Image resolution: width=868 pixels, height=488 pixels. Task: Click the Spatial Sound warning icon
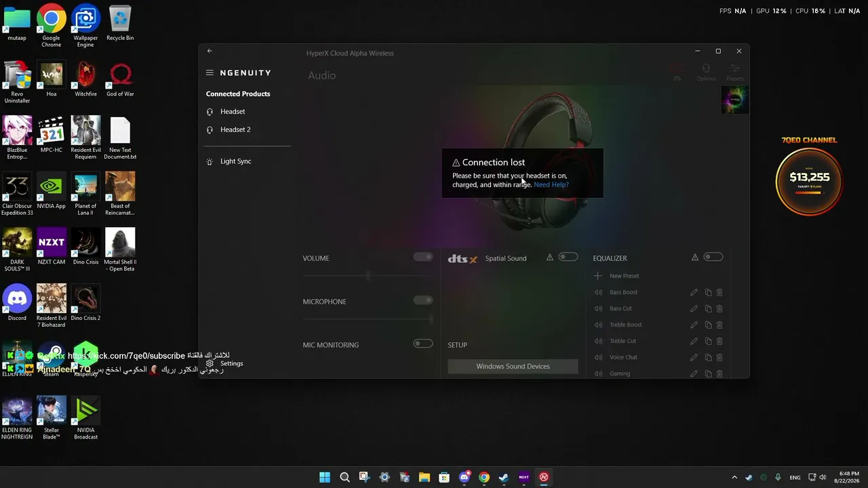pyautogui.click(x=550, y=258)
